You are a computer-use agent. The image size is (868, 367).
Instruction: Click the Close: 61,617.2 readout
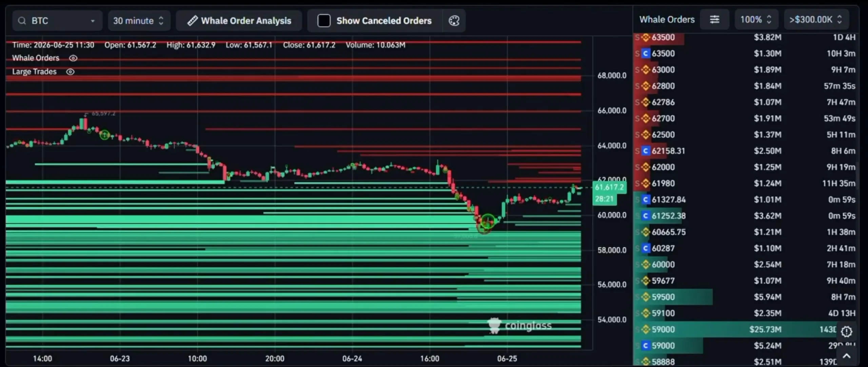click(x=309, y=45)
